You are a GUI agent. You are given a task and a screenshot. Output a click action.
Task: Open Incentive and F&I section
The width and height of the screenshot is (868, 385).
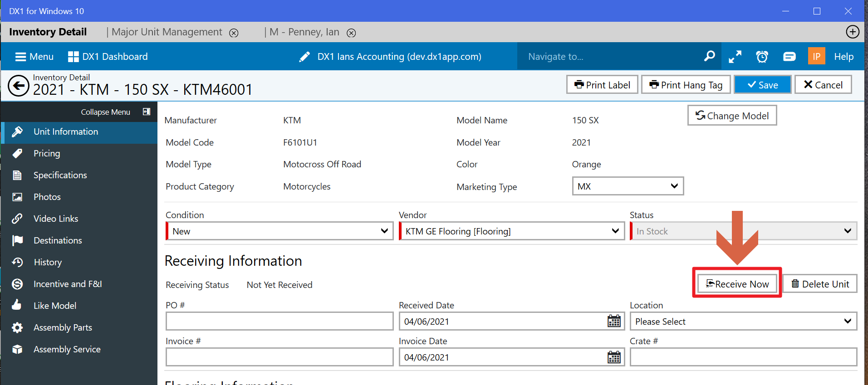[79, 284]
